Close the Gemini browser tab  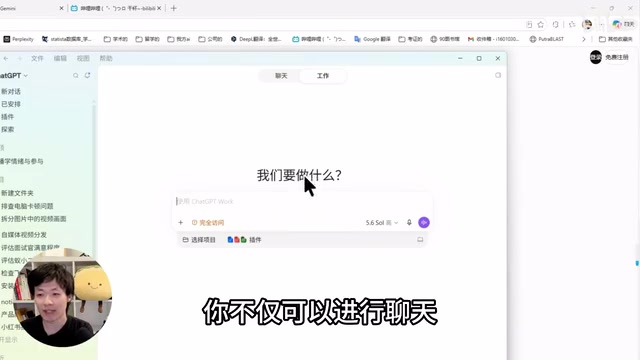click(62, 8)
